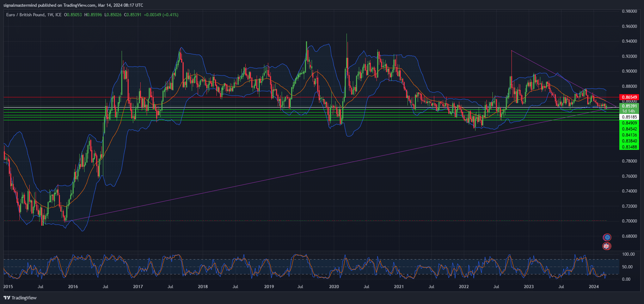Click the 0.00 oscillator scale label
644x304 pixels.
tap(626, 279)
